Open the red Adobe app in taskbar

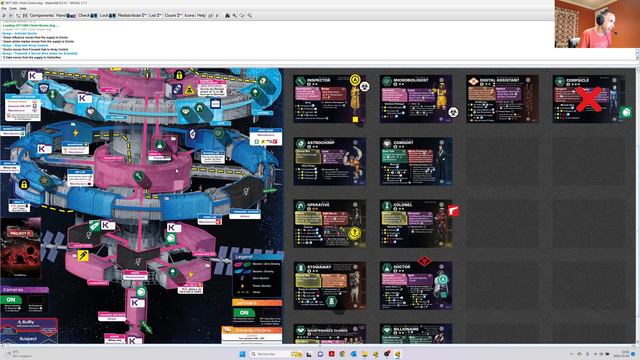pyautogui.click(x=331, y=354)
